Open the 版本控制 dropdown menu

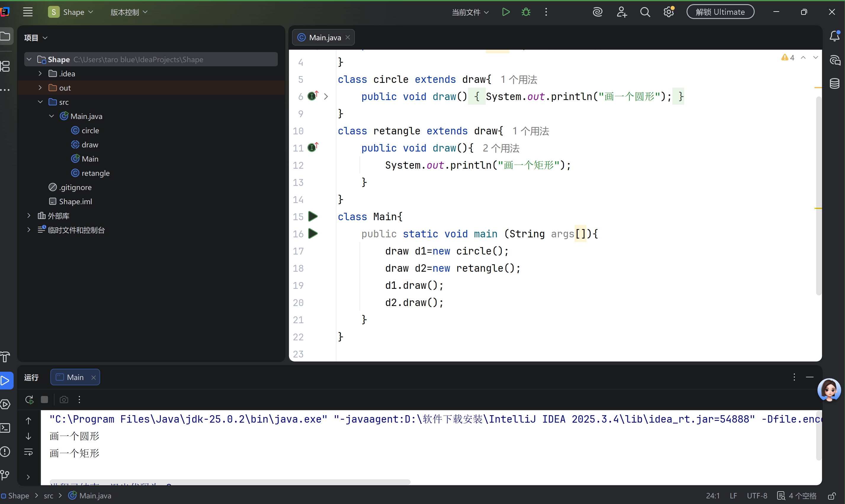pyautogui.click(x=129, y=12)
